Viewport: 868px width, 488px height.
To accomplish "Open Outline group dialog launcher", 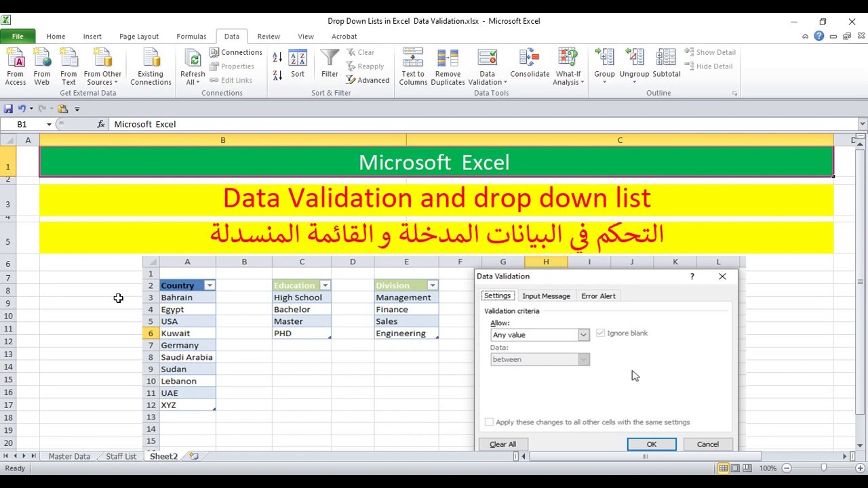I will point(734,94).
